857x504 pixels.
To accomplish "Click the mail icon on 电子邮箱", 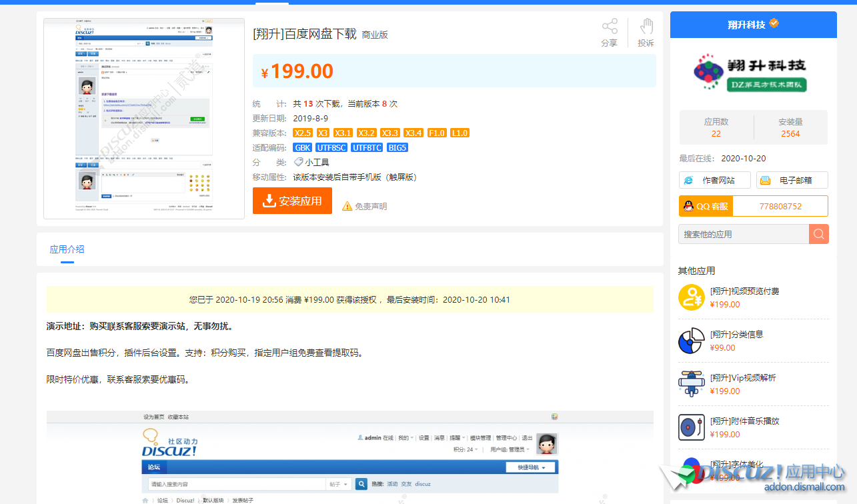I will tap(766, 180).
